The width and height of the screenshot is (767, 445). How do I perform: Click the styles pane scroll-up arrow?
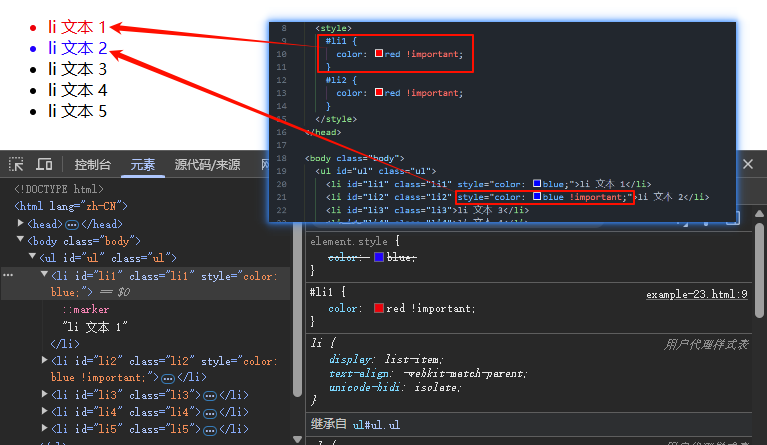click(x=759, y=214)
